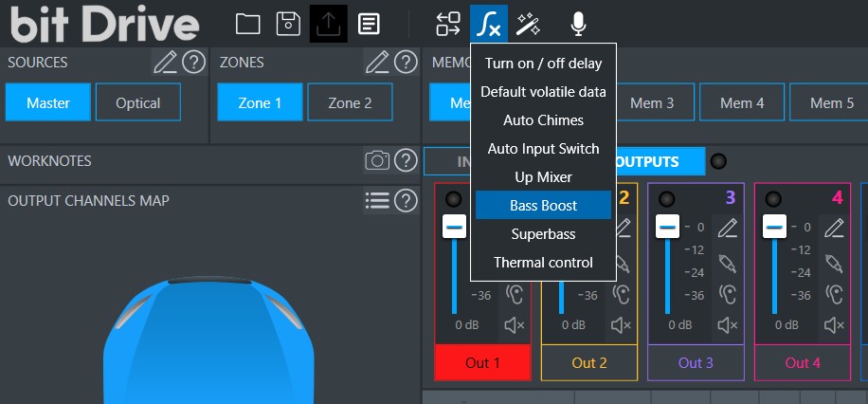Toggle channel 1 indicator LED

(x=453, y=199)
